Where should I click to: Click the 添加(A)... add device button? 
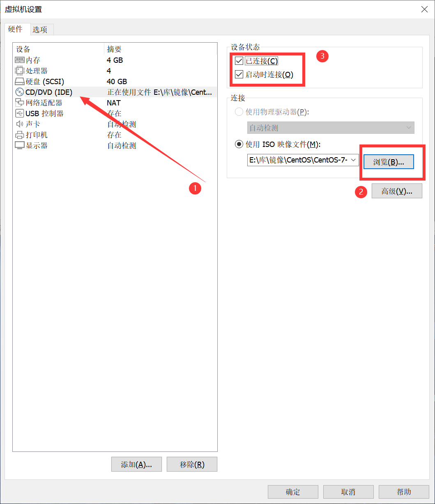[x=136, y=464]
